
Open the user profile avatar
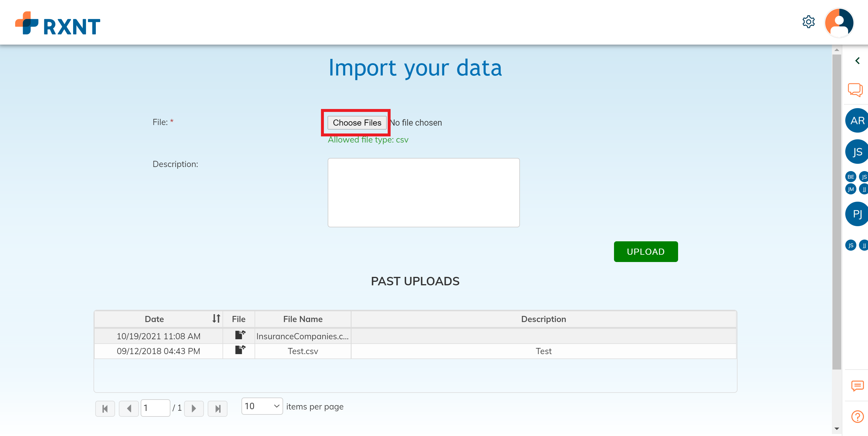839,23
